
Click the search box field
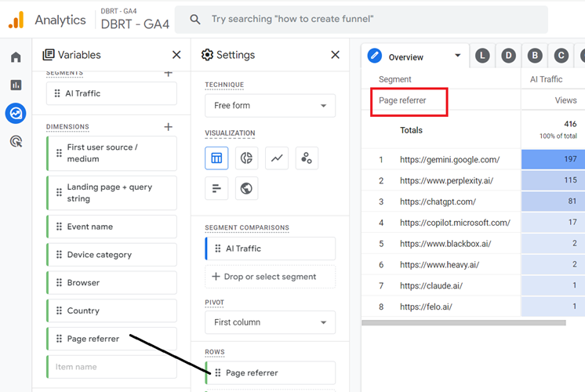pos(362,20)
